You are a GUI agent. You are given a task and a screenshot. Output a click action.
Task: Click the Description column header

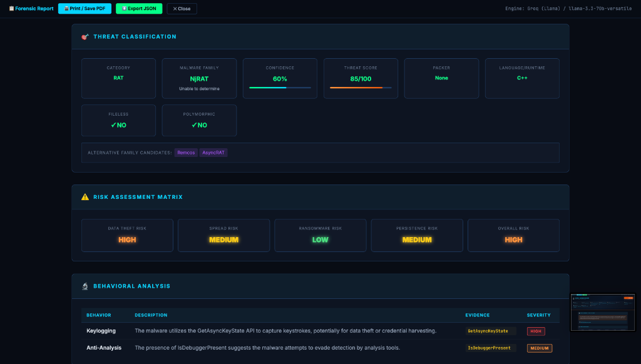[x=151, y=315]
